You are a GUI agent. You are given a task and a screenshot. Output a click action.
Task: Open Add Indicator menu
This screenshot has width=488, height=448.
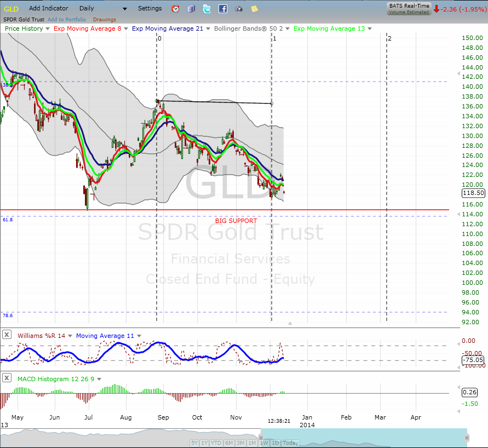[x=49, y=8]
